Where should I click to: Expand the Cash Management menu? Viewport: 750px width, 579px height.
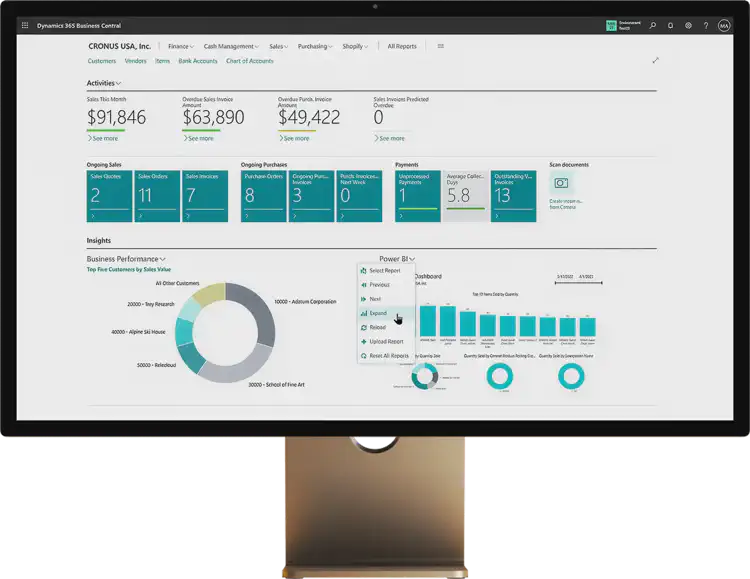click(231, 46)
